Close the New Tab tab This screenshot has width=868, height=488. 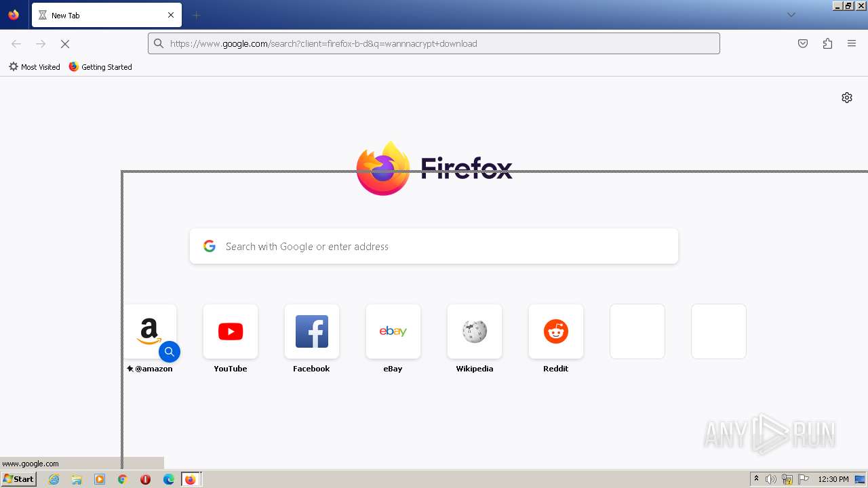(x=171, y=15)
